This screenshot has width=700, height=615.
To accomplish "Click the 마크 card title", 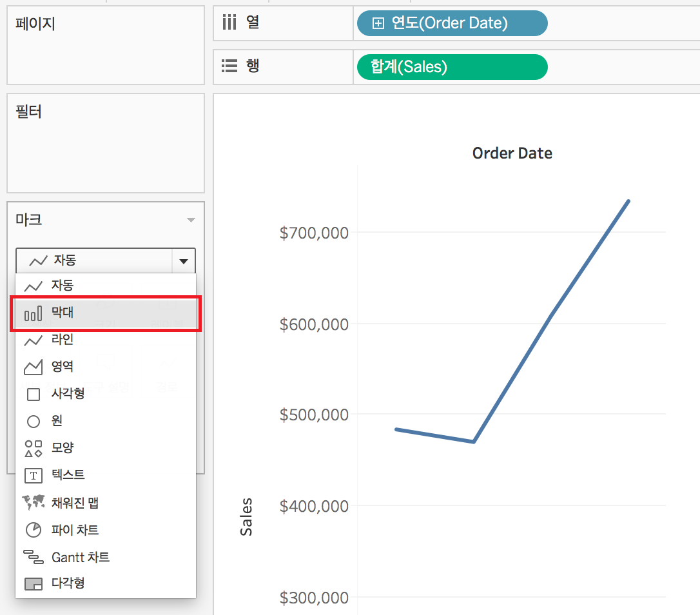I will [x=28, y=219].
